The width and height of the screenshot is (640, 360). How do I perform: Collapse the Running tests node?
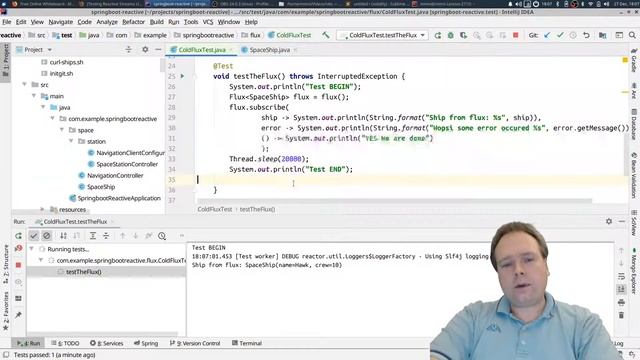pyautogui.click(x=31, y=249)
